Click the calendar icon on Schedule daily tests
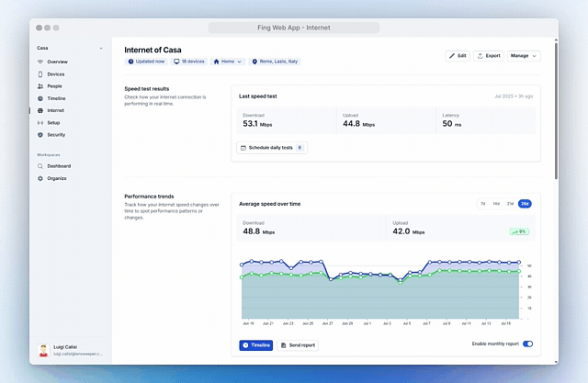 (243, 148)
